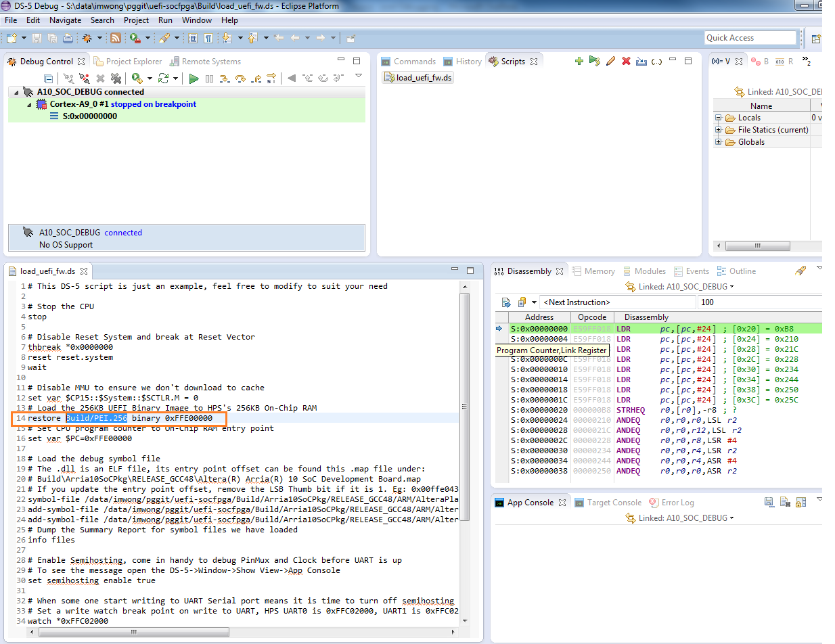835x644 pixels.
Task: Toggle the pin icon in Disassembly view
Action: click(800, 271)
